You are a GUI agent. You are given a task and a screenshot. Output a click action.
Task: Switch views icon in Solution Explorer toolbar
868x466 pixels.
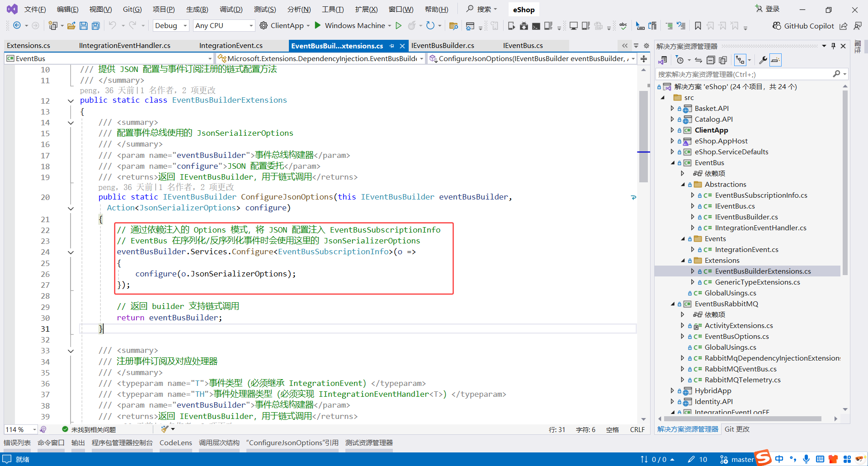(663, 60)
